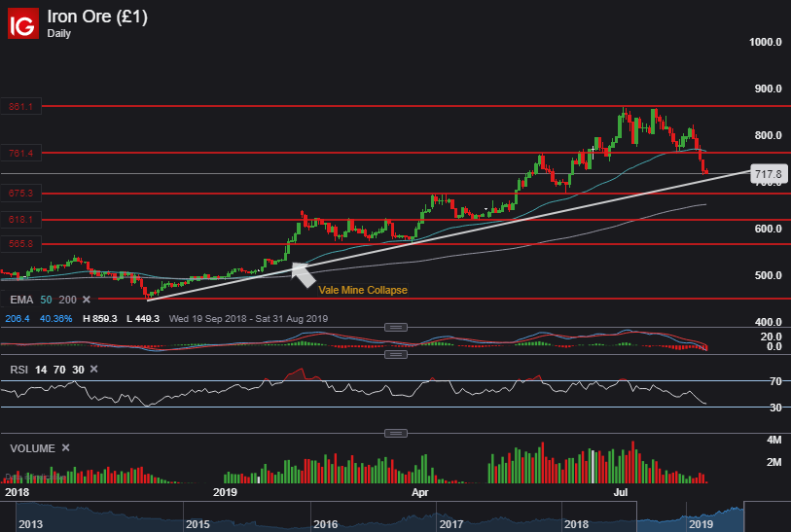Click the resize handle below the MACD panel

pyautogui.click(x=395, y=354)
